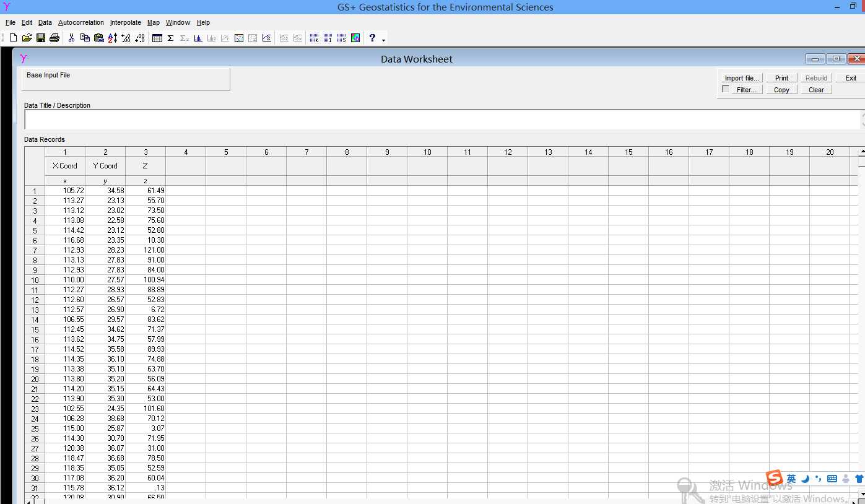Viewport: 865px width, 504px height.
Task: Click the moon icon in IME bar
Action: (x=806, y=479)
